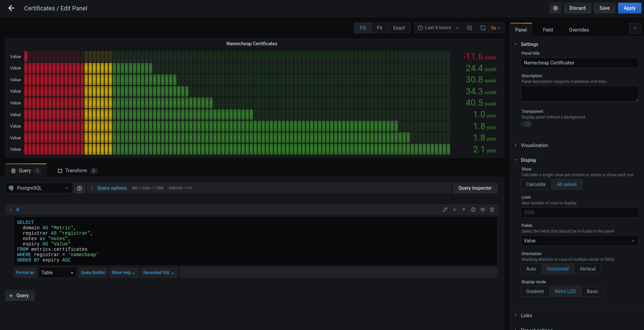Open the Transform tab
This screenshot has width=644, height=330.
coord(77,171)
